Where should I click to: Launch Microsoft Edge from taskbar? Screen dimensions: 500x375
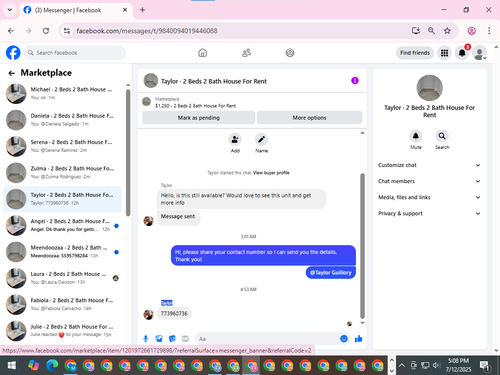(52, 366)
